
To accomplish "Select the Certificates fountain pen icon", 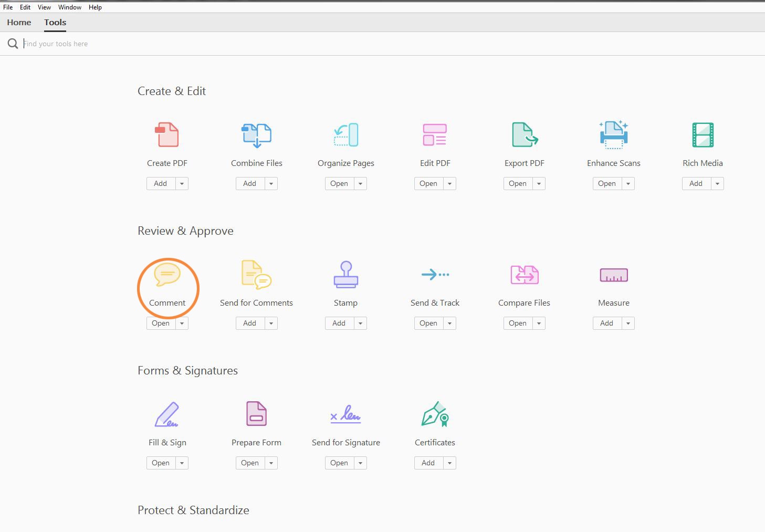I will pos(435,414).
